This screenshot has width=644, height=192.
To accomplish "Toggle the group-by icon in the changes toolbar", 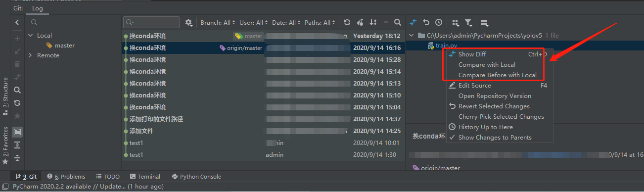I will pyautogui.click(x=456, y=22).
